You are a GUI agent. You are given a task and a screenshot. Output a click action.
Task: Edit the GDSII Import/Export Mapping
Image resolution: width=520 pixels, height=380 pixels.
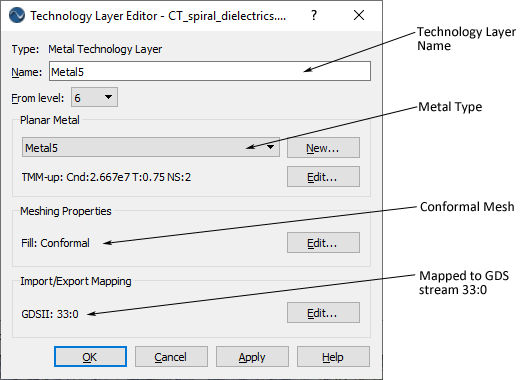pyautogui.click(x=323, y=313)
